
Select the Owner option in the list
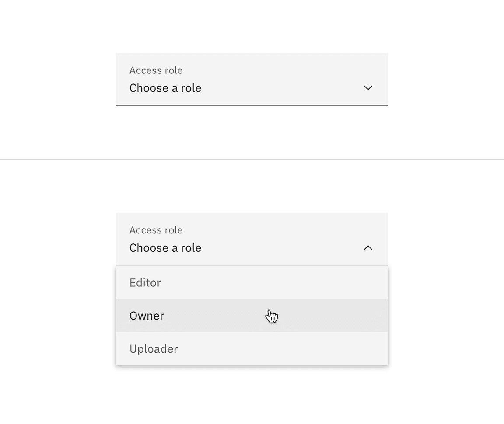coord(252,316)
